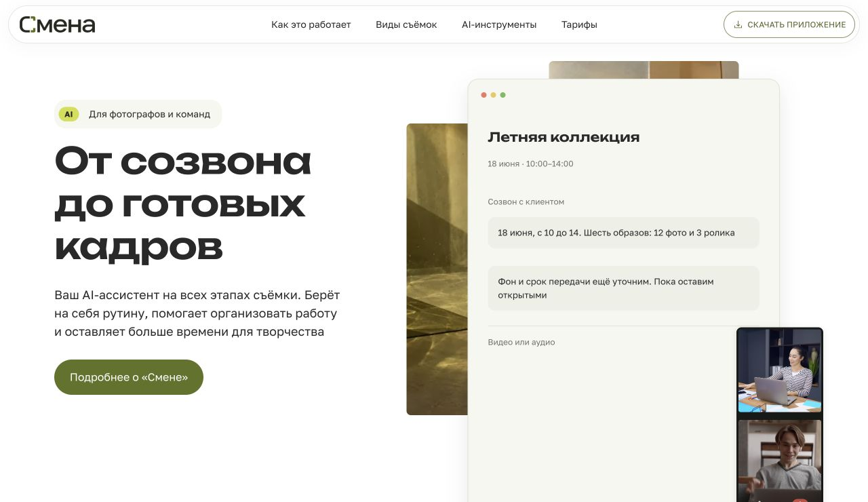The image size is (868, 502).
Task: Click the Смена logo
Action: point(57,25)
